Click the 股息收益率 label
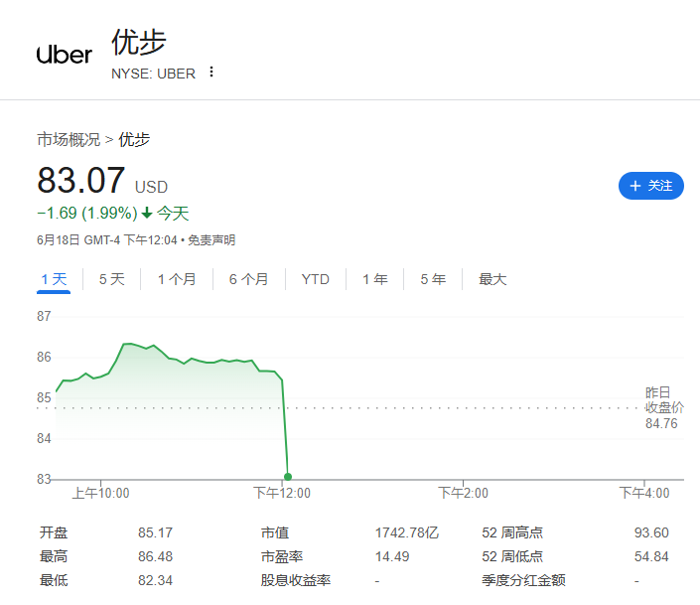The height and width of the screenshot is (605, 700). click(x=296, y=580)
